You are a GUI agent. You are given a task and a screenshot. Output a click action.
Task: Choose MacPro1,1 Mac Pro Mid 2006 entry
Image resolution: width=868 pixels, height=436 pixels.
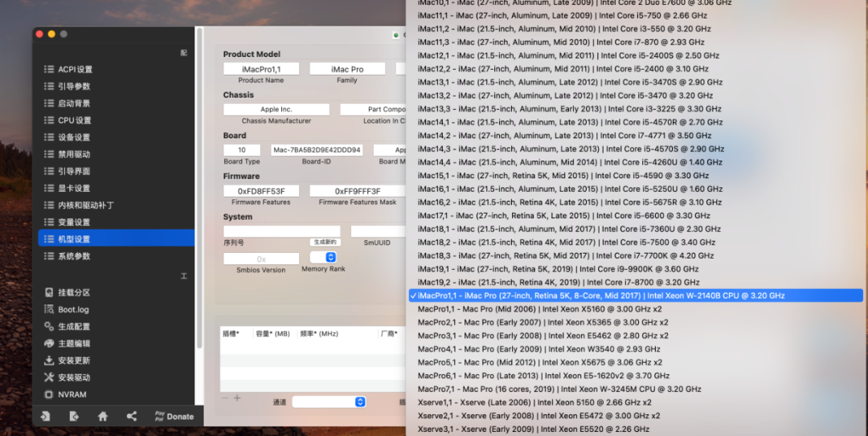tap(636, 309)
